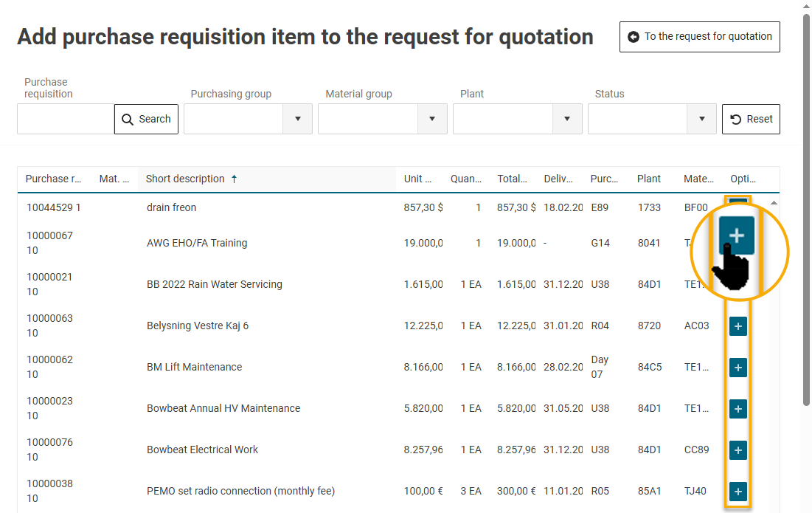Image resolution: width=812 pixels, height=513 pixels.
Task: Add the Bowbeat Electrical Work item
Action: [x=738, y=450]
